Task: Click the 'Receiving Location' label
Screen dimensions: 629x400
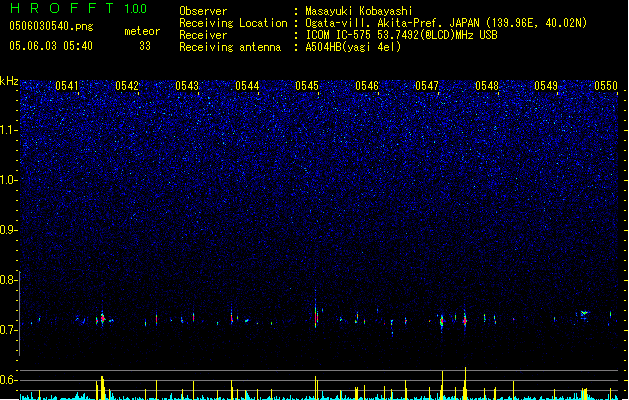Action: pos(233,23)
